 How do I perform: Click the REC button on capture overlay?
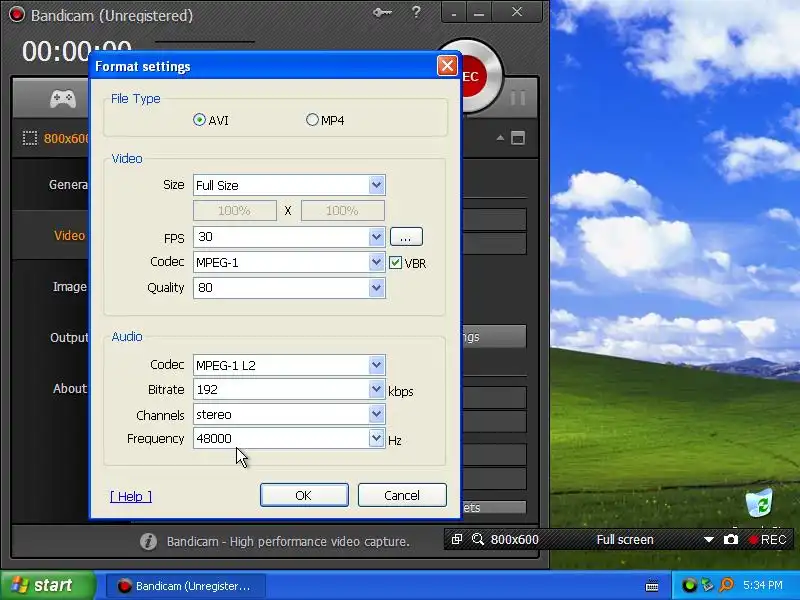point(767,540)
